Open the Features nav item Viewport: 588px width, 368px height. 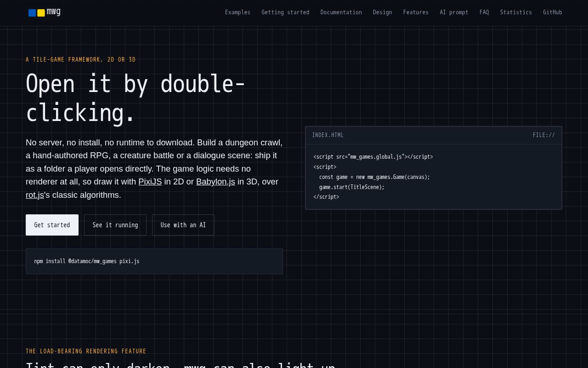(416, 12)
